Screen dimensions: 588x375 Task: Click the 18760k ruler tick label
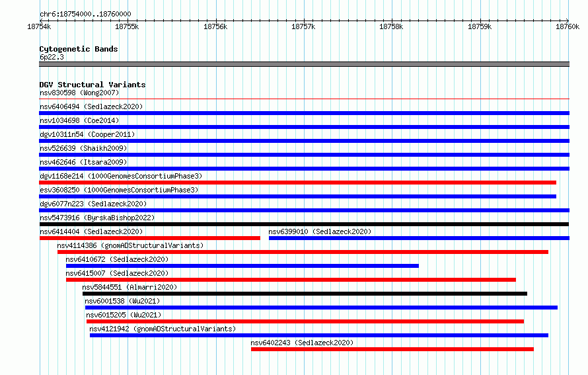(x=568, y=26)
